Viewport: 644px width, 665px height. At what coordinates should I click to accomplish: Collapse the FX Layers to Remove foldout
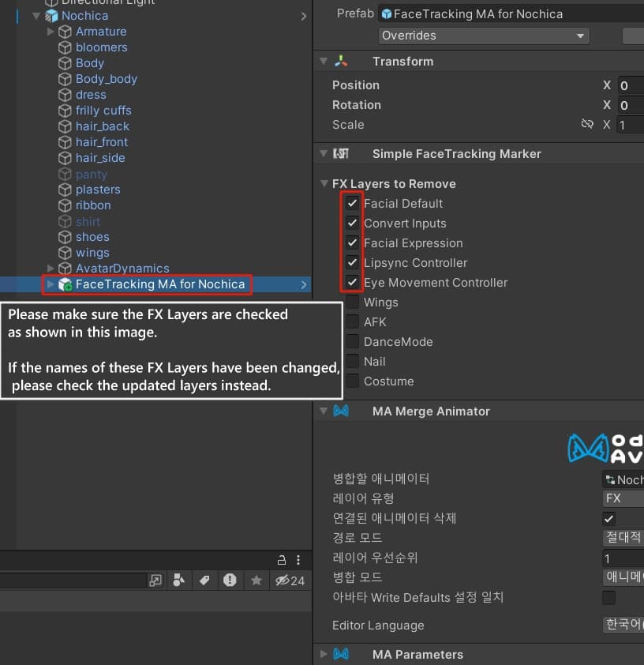(x=324, y=184)
